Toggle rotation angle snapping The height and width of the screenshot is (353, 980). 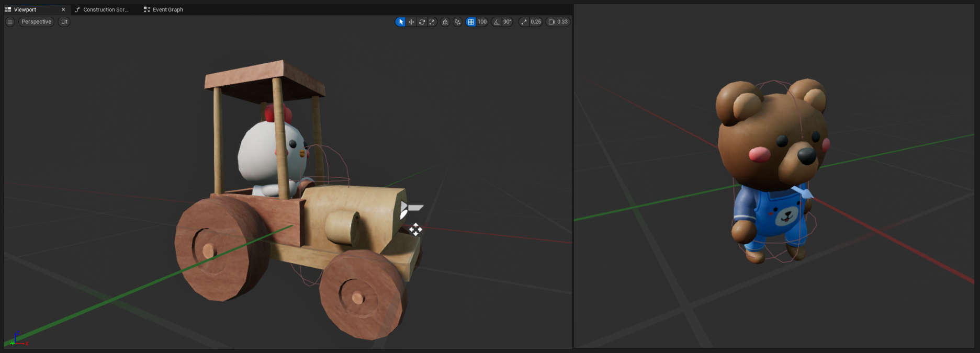point(497,22)
